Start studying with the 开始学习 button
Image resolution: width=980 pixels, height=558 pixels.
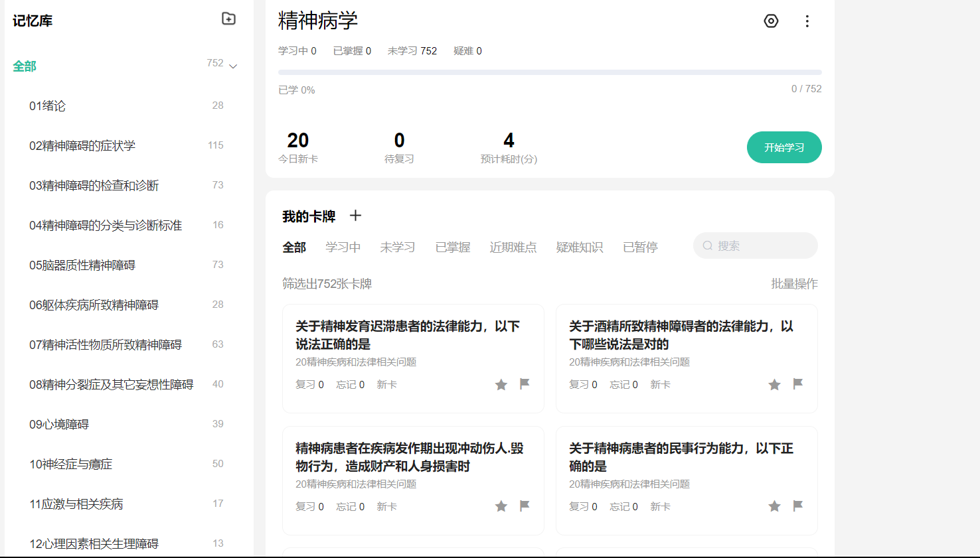(x=784, y=147)
